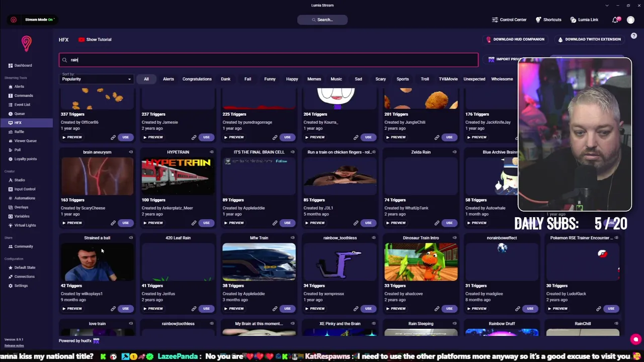
Task: Use the HYPETRAIN HFX
Action: pyautogui.click(x=206, y=223)
